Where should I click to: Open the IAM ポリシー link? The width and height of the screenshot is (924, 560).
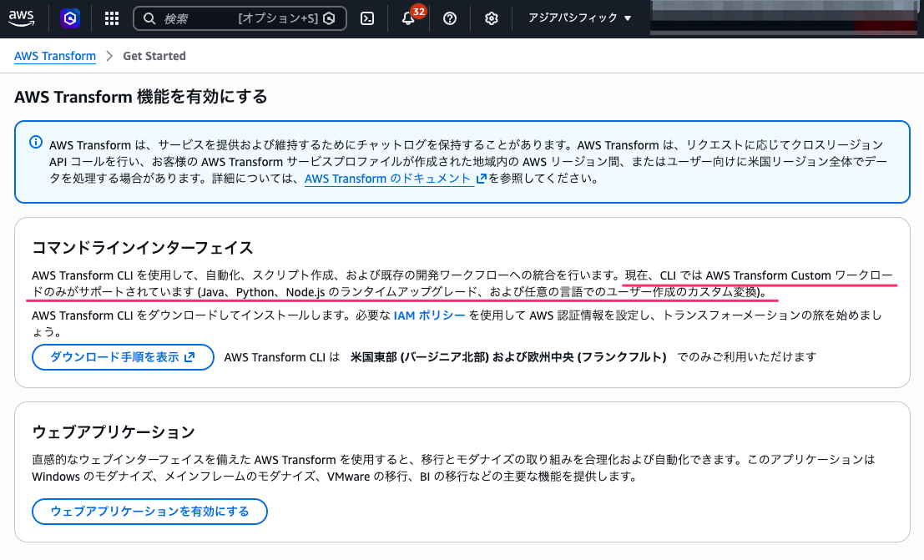tap(428, 313)
